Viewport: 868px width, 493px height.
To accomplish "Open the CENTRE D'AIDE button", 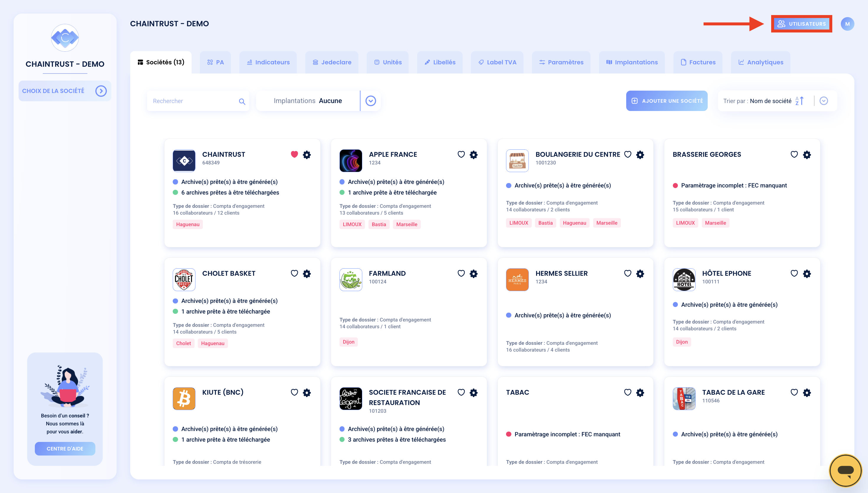I will coord(65,449).
